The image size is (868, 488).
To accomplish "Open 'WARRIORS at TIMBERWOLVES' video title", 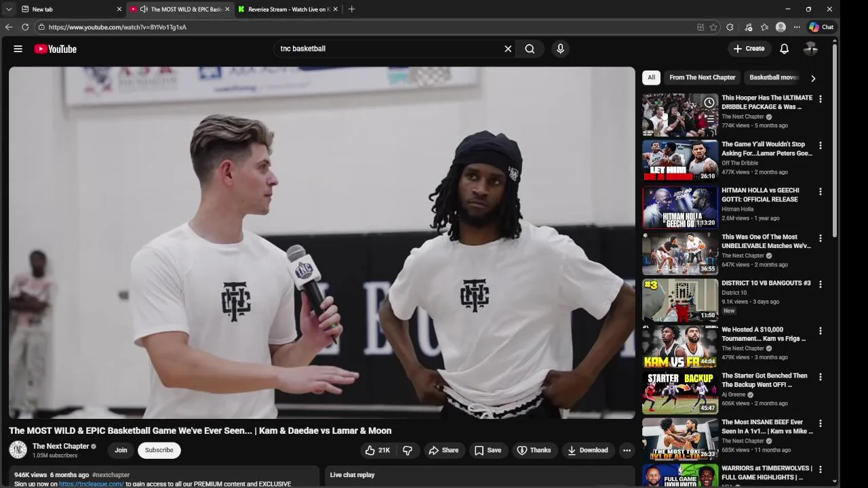I will [x=767, y=472].
